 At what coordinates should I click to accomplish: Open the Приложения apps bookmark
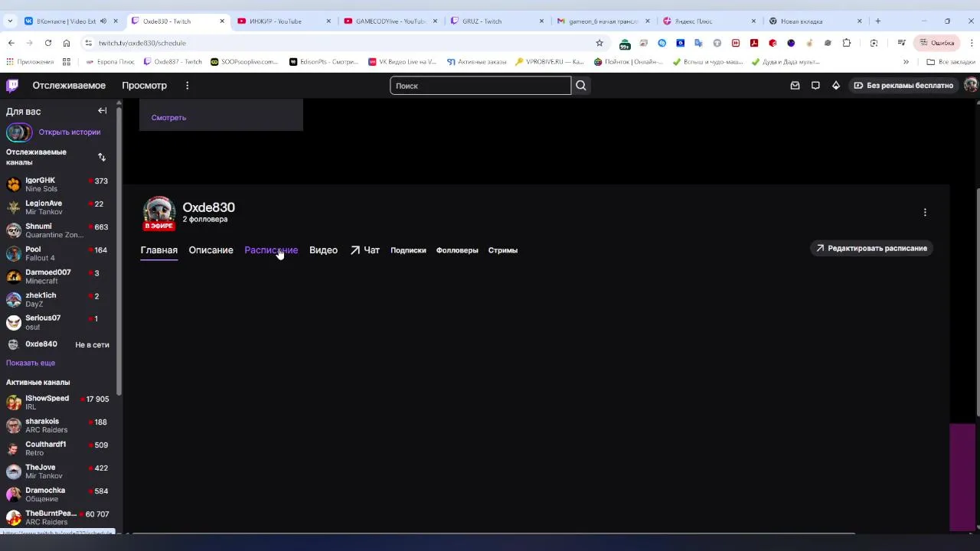coord(30,62)
